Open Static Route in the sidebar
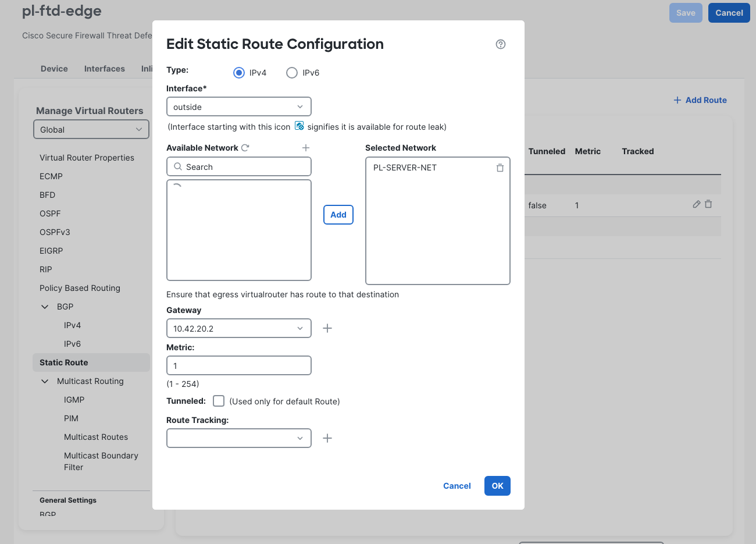Screen dimensions: 756x544 click(x=91, y=362)
